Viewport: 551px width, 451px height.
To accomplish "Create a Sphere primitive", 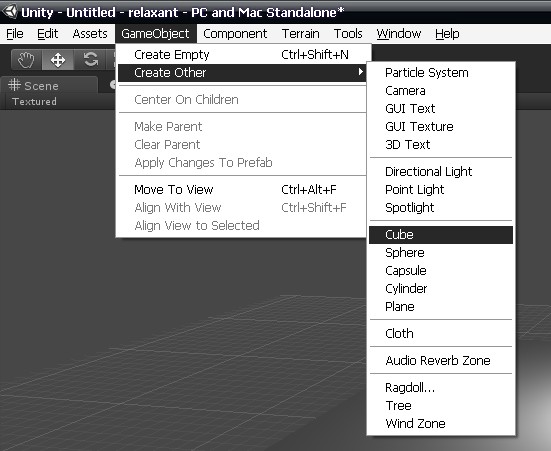I will (441, 253).
